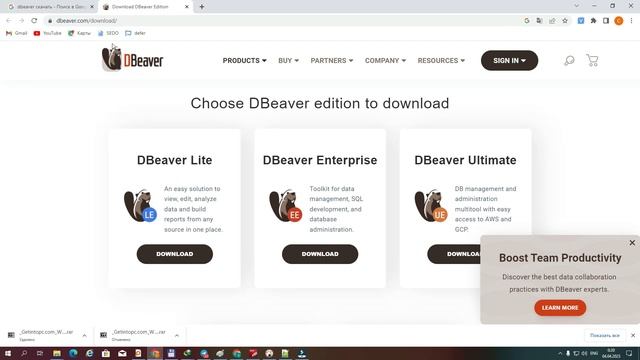The image size is (640, 360).
Task: Expand options for second downloaded rar file
Action: click(x=177, y=336)
